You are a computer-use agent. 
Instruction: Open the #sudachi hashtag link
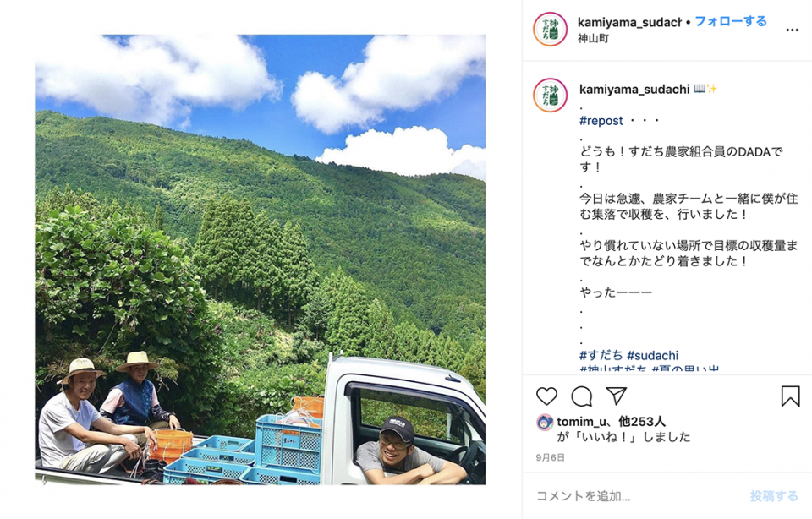pyautogui.click(x=652, y=356)
